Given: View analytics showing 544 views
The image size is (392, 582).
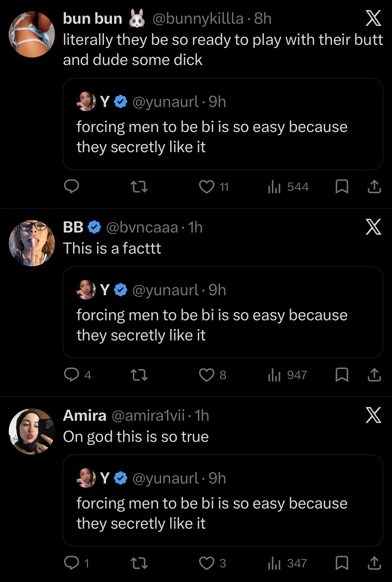Looking at the screenshot, I should point(288,187).
